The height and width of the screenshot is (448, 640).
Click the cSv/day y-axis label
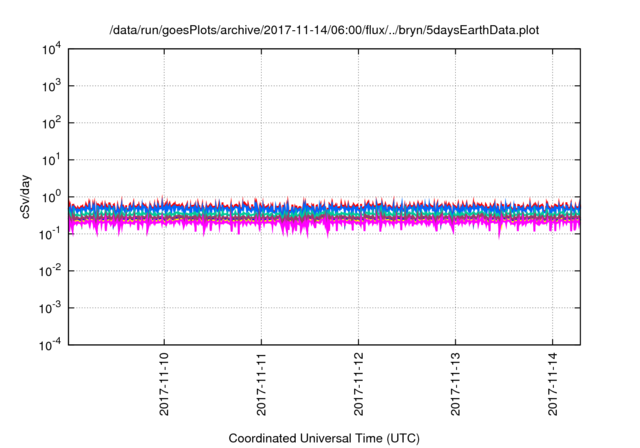pyautogui.click(x=26, y=197)
